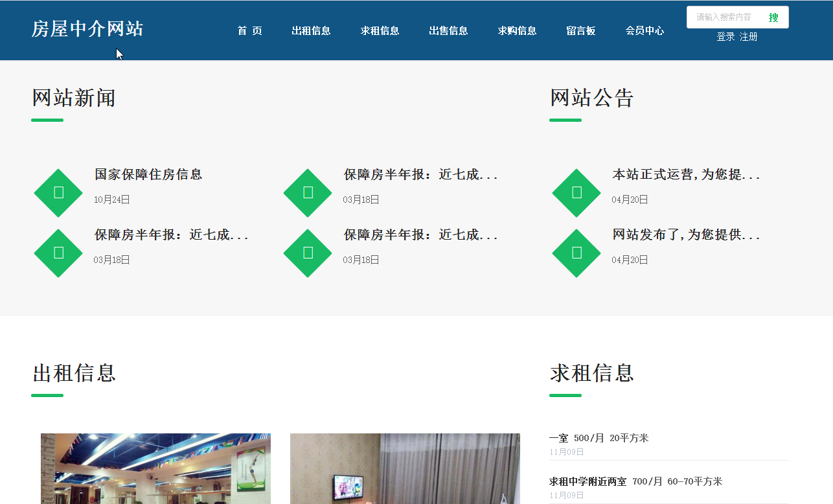Select 求购信息 navigation item
The image size is (833, 504).
pyautogui.click(x=517, y=30)
